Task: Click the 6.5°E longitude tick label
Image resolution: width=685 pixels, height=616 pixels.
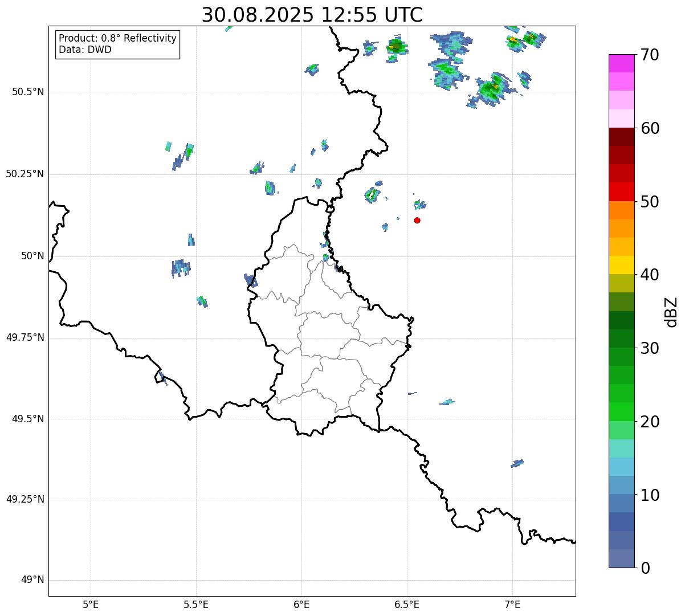Action: click(x=407, y=604)
